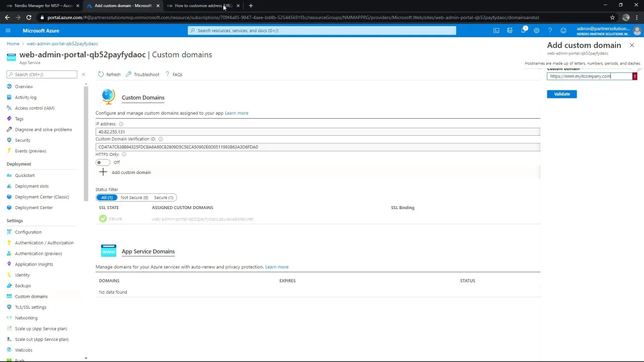Click the Search resources, services, and docs bar
The height and width of the screenshot is (362, 644).
point(322,31)
